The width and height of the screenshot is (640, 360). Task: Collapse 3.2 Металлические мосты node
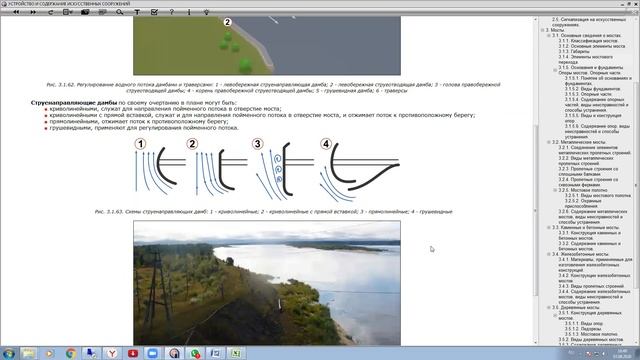[x=549, y=142]
